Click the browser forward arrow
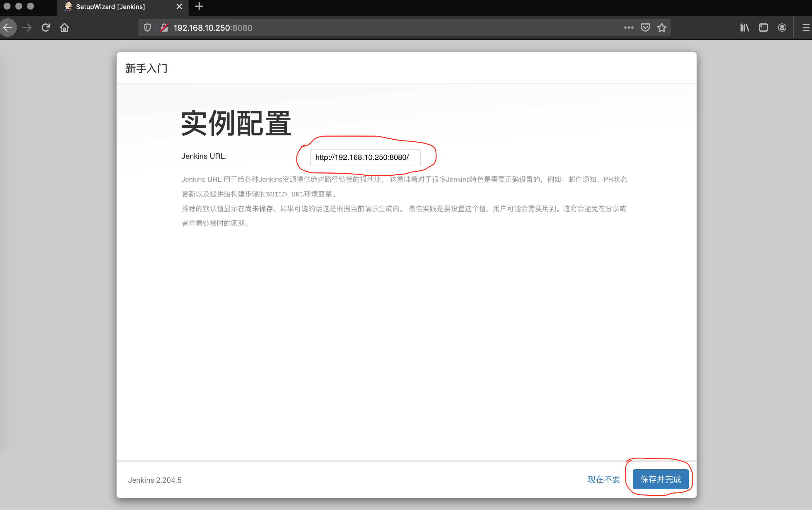This screenshot has height=510, width=812. tap(27, 28)
